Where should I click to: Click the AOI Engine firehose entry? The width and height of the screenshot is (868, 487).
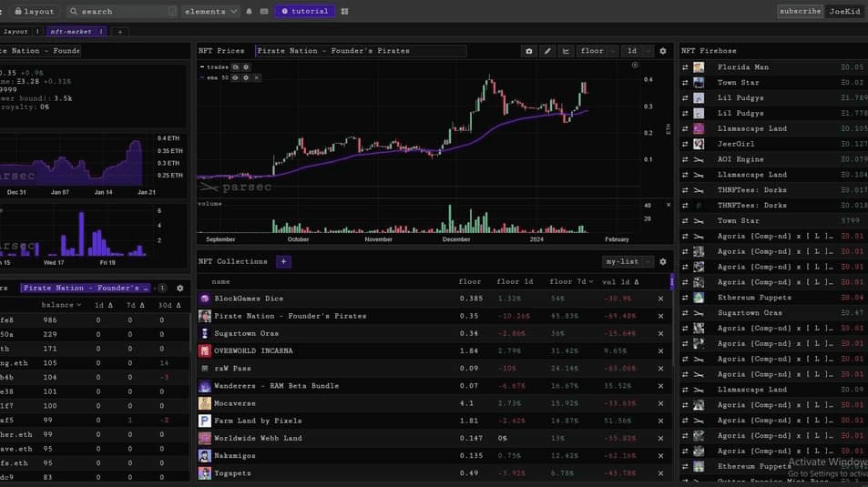tap(772, 159)
